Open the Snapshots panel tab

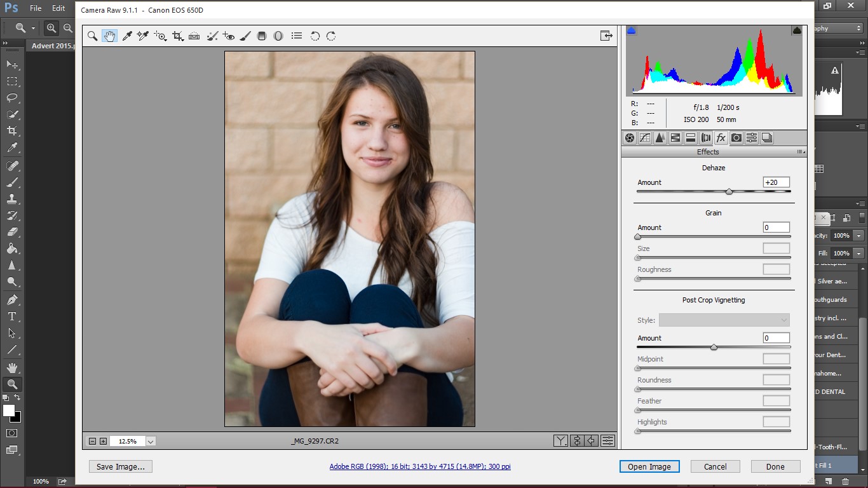(767, 138)
